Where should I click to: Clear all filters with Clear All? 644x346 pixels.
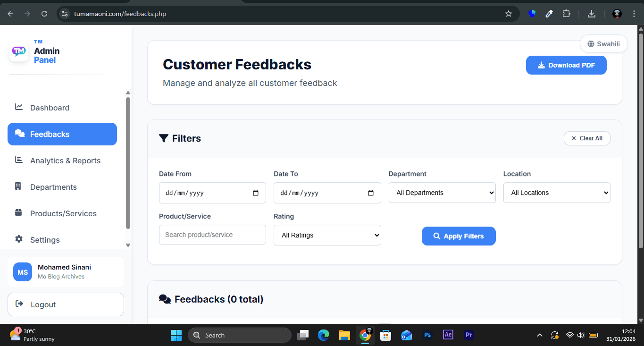tap(587, 138)
